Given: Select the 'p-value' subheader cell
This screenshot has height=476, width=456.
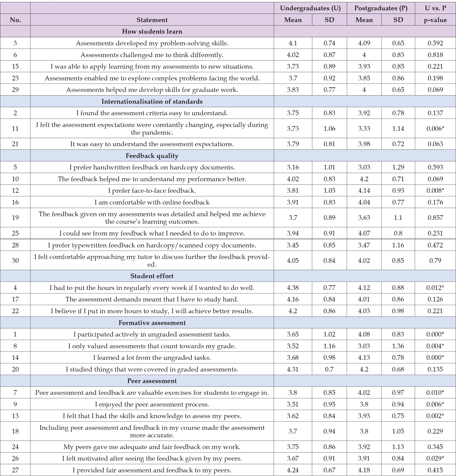Looking at the screenshot, I should click(x=435, y=20).
